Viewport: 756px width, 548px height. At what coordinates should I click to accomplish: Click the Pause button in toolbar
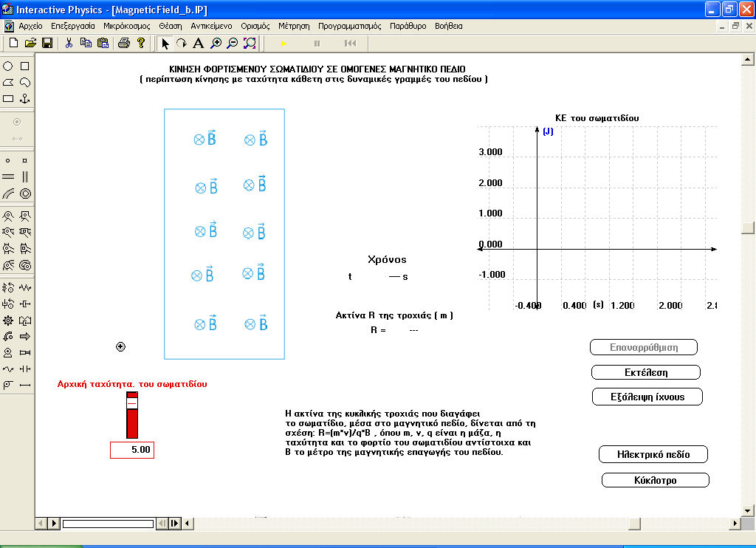pos(317,44)
